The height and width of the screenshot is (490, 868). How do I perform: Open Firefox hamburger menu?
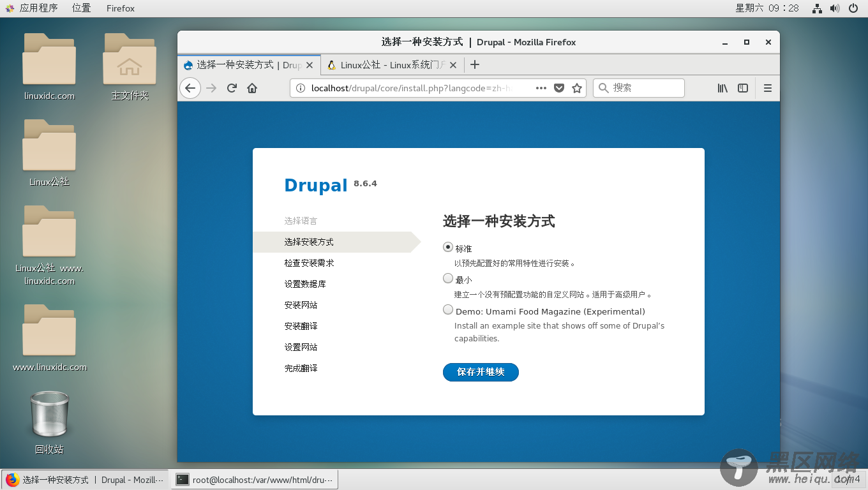pyautogui.click(x=768, y=88)
